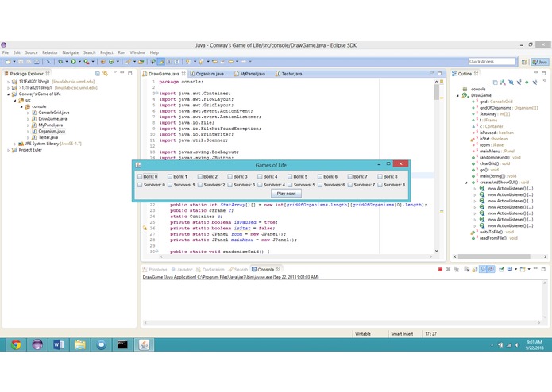This screenshot has width=552, height=392.
Task: Collapse DrawGame class in Outline
Action: pos(458,96)
